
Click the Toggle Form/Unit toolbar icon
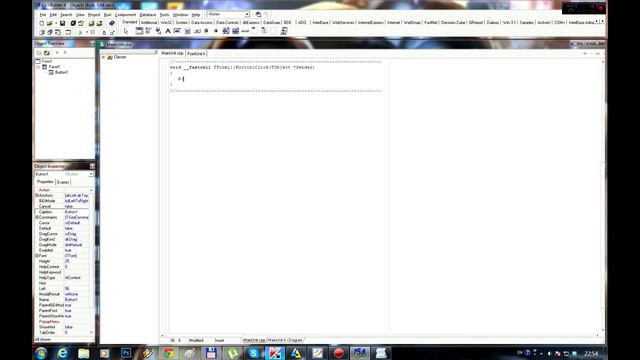58,32
